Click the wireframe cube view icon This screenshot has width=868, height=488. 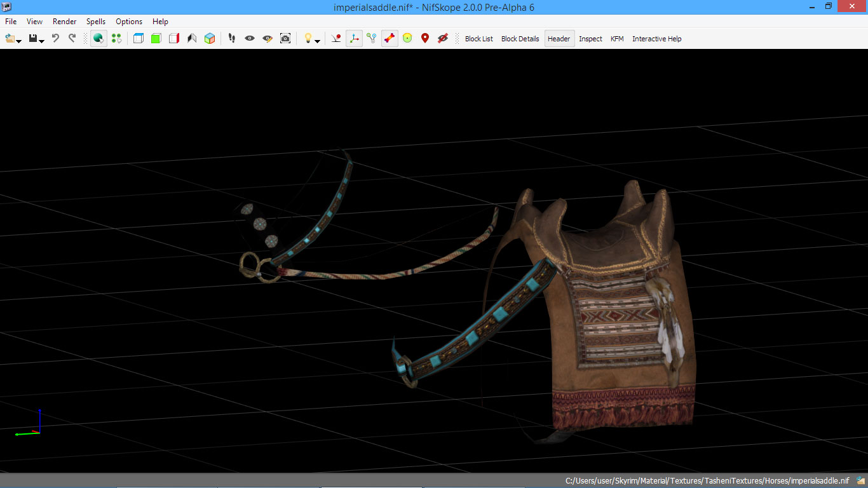(139, 39)
